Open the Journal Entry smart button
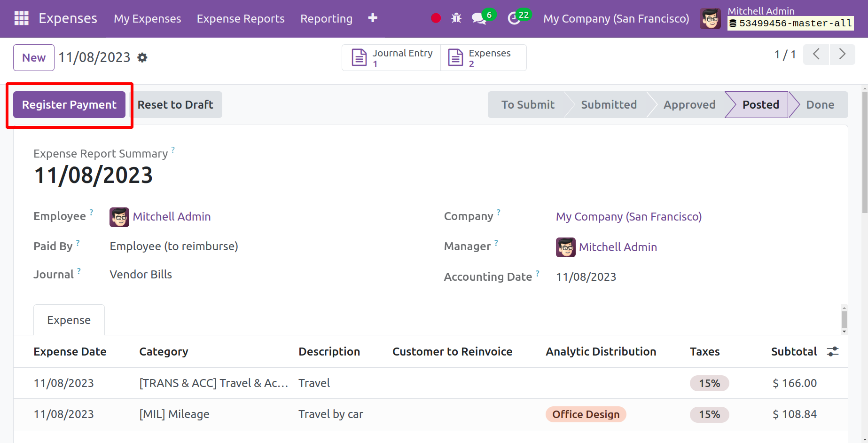This screenshot has width=868, height=443. tap(391, 58)
